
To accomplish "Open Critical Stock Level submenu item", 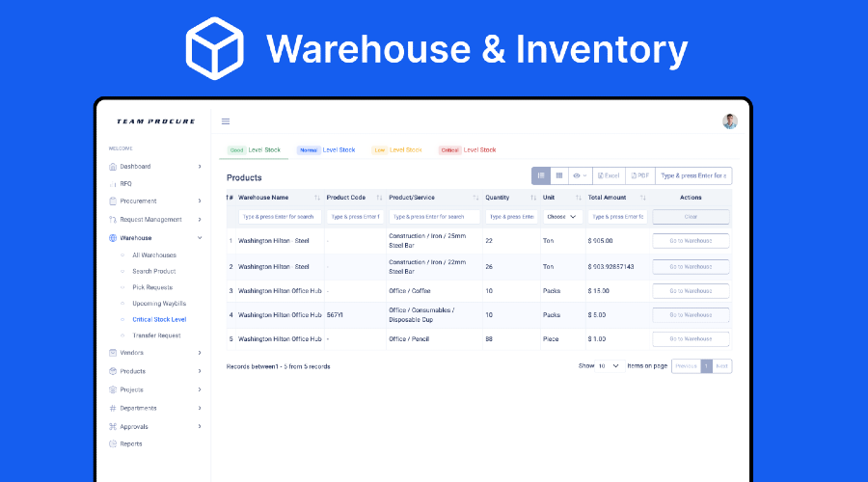I will [159, 319].
